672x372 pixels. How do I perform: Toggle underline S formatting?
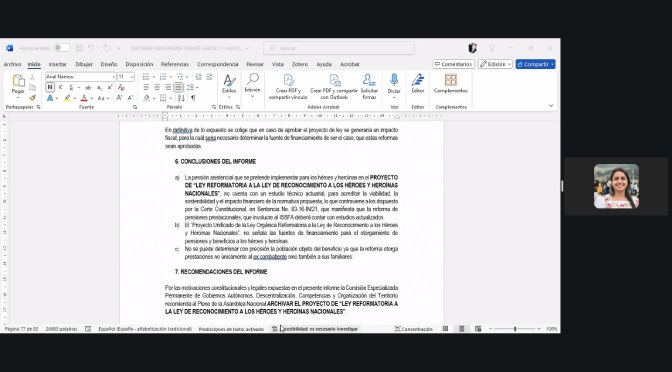point(71,87)
